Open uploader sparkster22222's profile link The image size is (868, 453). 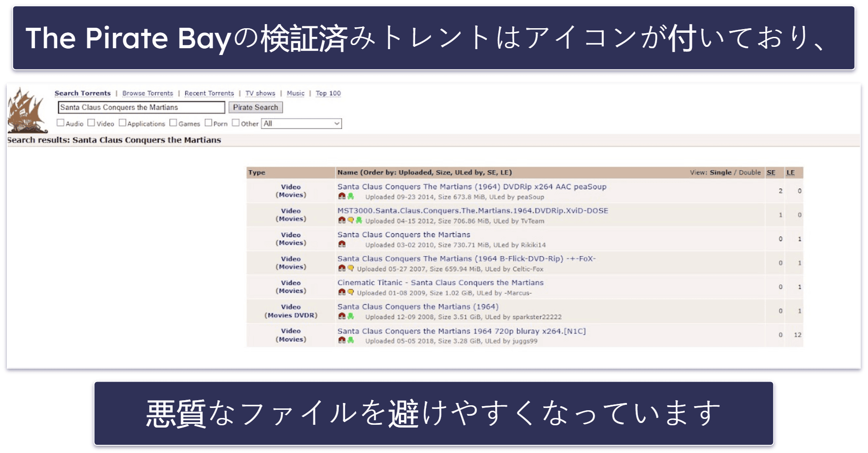coord(537,317)
